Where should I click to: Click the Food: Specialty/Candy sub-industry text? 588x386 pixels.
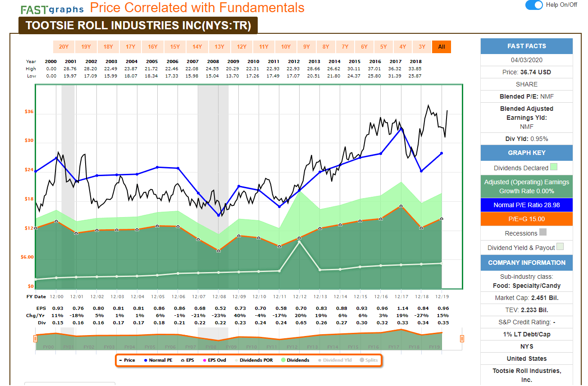(527, 286)
